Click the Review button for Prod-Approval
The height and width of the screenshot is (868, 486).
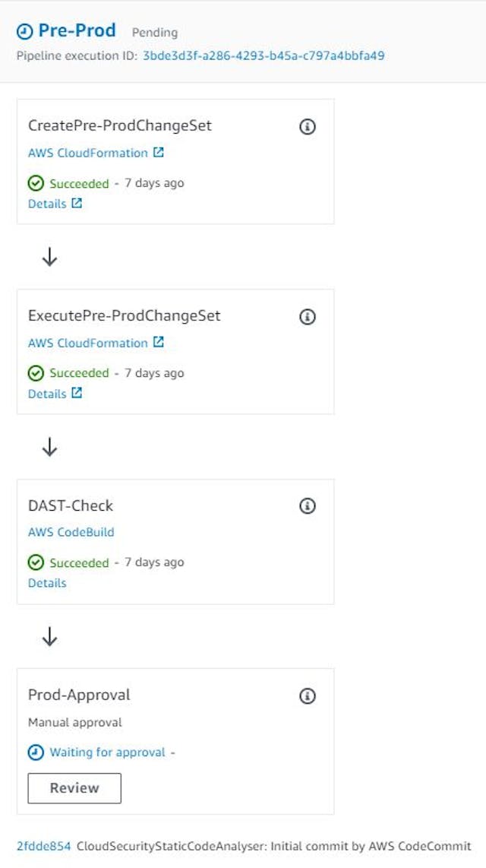(74, 788)
